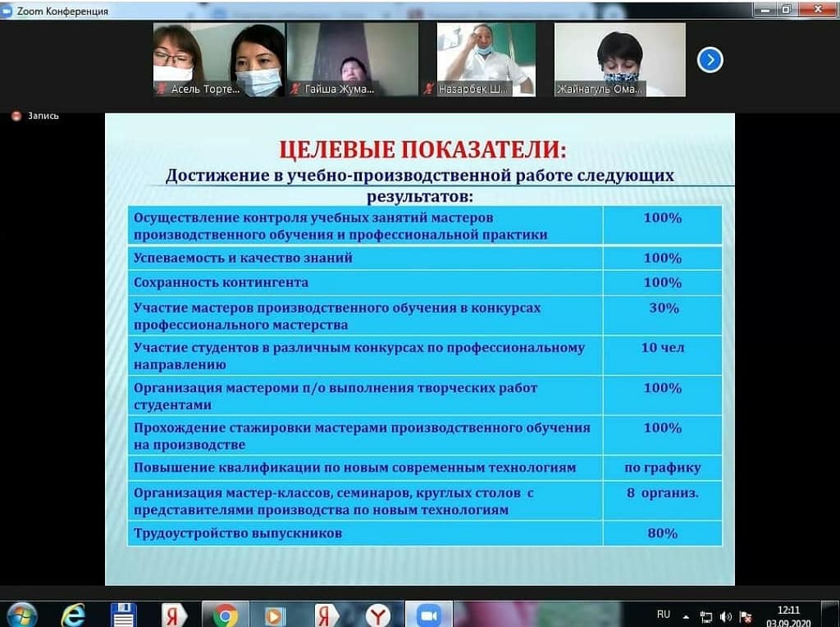
Task: Select Назарбек Ш... participant video tile
Action: (486, 59)
